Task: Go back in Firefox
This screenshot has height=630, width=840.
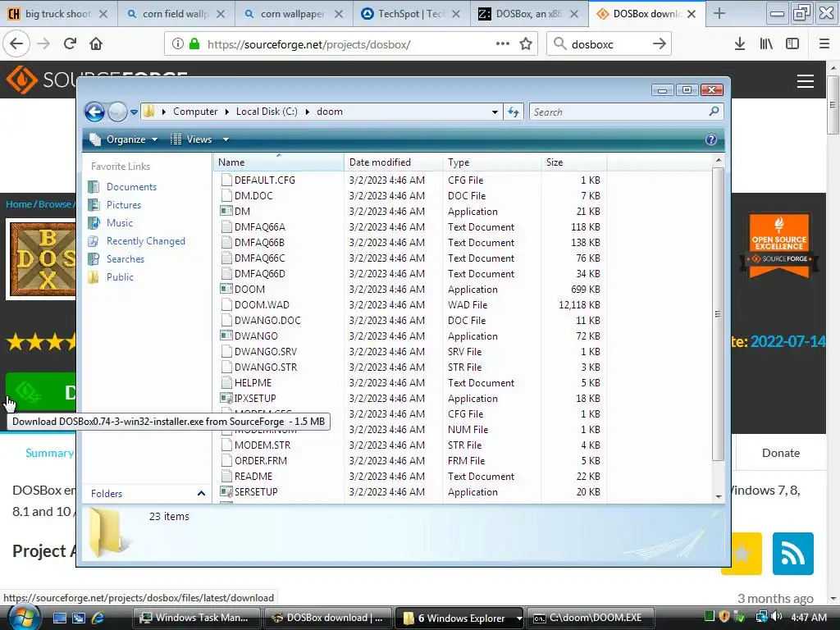Action: [16, 44]
